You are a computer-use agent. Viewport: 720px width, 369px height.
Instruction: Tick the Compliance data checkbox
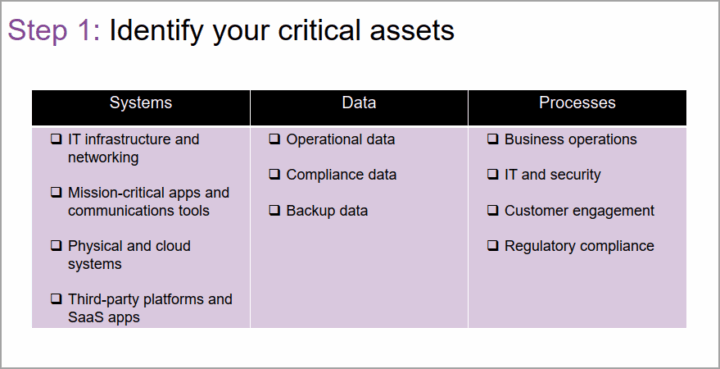pos(275,174)
